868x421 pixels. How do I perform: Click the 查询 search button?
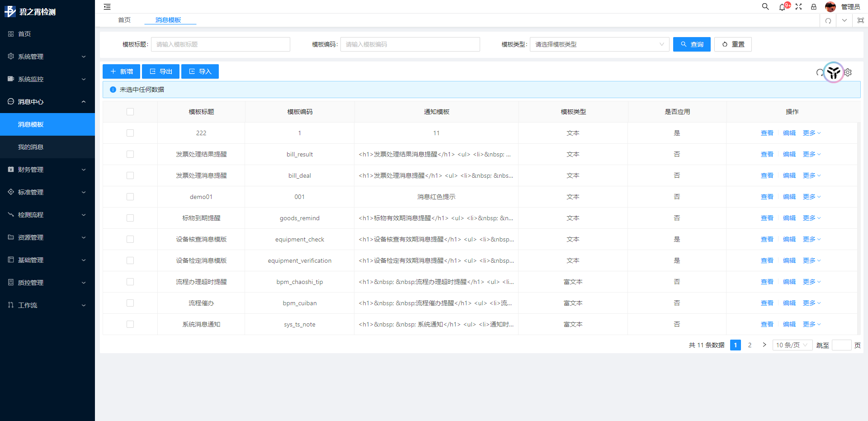click(x=692, y=44)
